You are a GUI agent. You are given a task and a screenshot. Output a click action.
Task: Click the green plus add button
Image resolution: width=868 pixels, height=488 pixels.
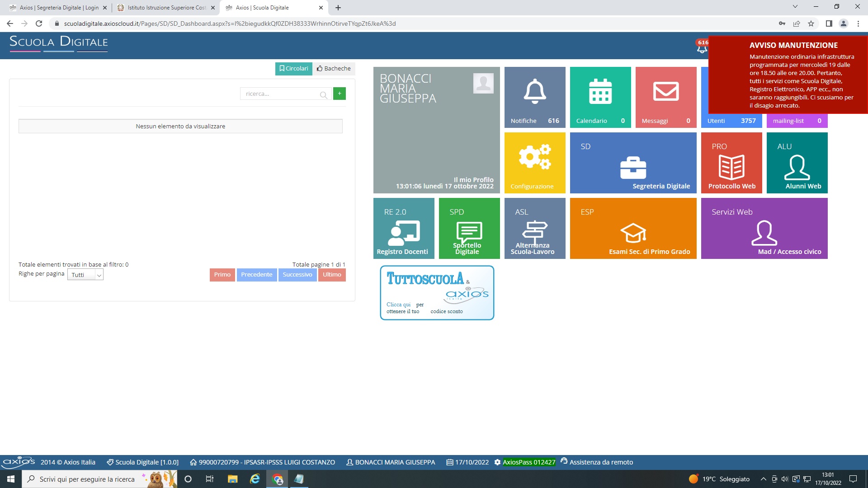pos(340,94)
